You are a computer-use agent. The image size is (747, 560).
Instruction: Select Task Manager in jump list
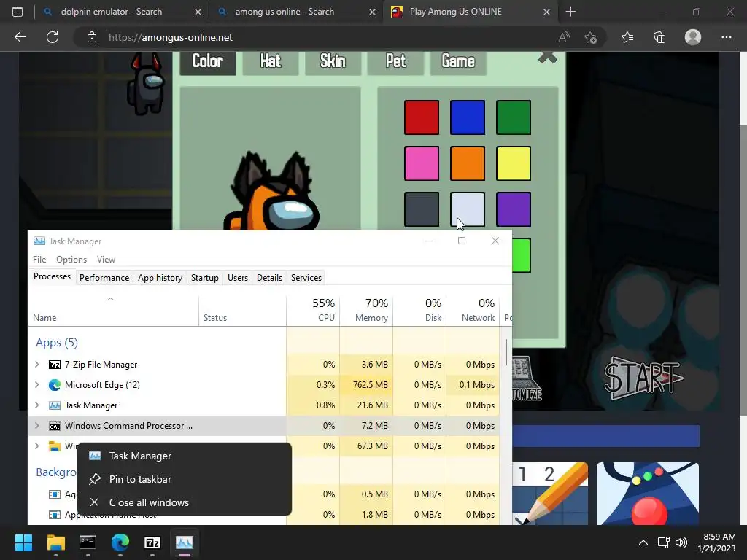(185, 456)
